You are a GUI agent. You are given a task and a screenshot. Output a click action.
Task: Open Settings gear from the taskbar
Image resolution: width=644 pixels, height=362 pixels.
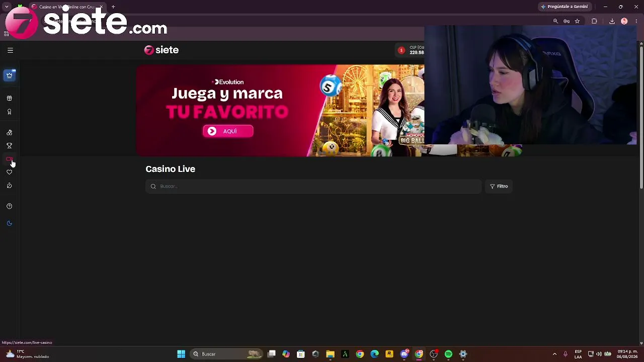tap(463, 354)
